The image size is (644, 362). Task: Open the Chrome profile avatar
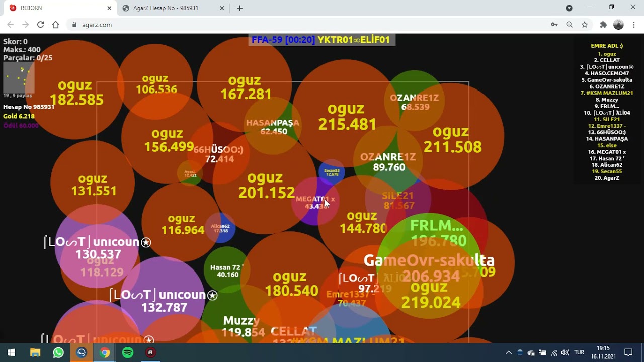pyautogui.click(x=619, y=25)
